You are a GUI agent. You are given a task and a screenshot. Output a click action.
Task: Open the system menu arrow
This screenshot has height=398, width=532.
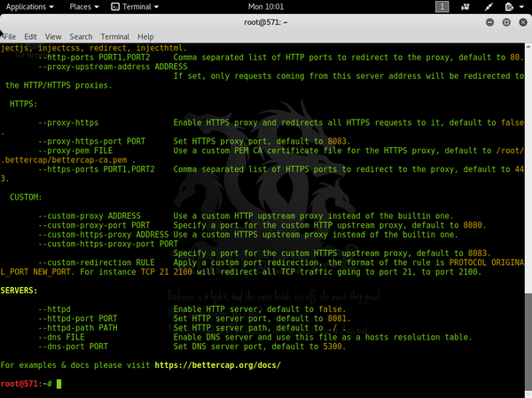521,7
